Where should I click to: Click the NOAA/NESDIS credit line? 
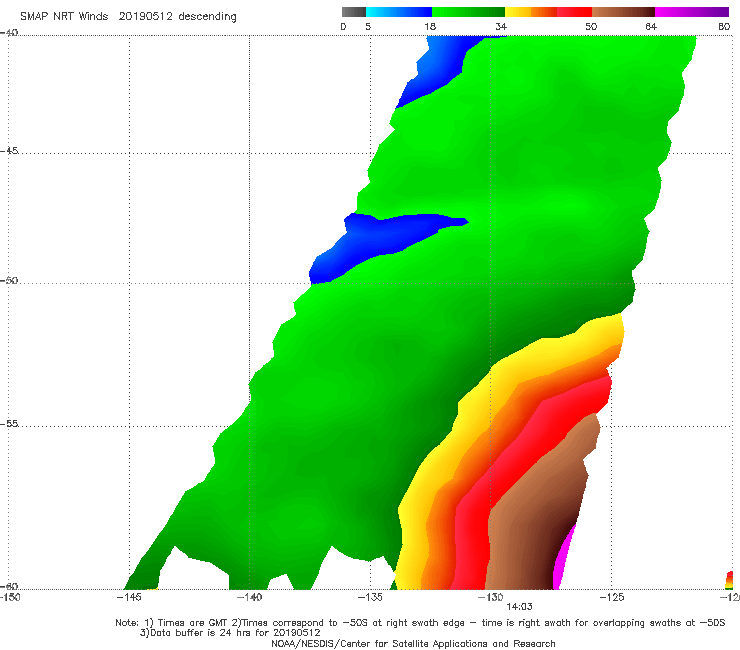[413, 643]
